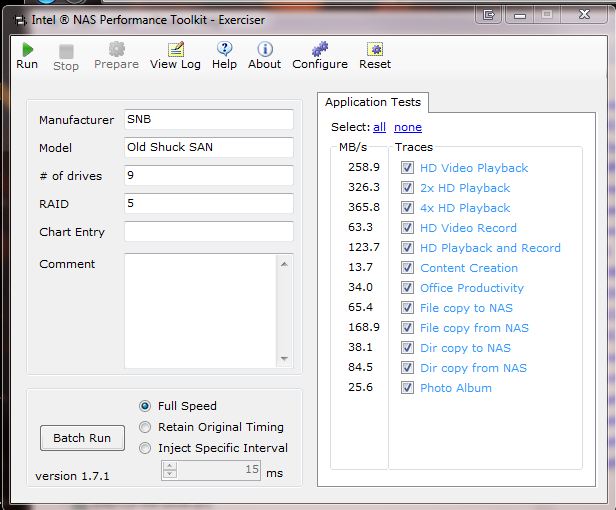Open the Content Creation trace link

click(469, 268)
